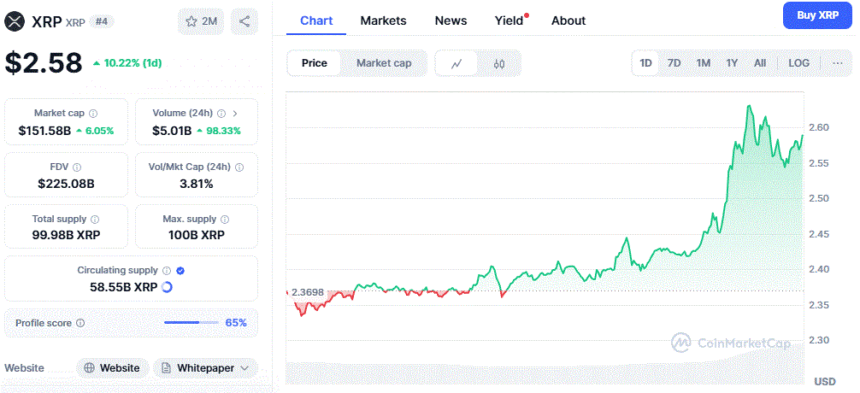Viewport: 860px width, 393px height.
Task: Expand Volume (24h) details arrow
Action: (x=235, y=113)
